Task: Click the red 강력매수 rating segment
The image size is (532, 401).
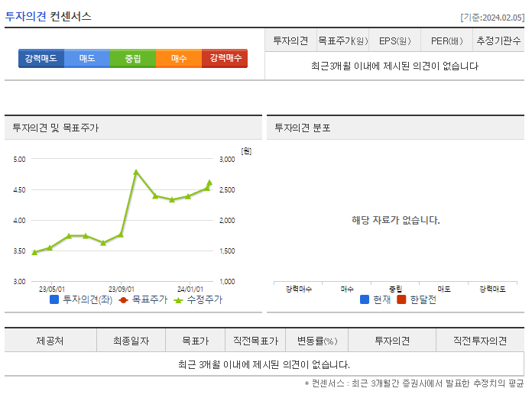Action: (225, 58)
